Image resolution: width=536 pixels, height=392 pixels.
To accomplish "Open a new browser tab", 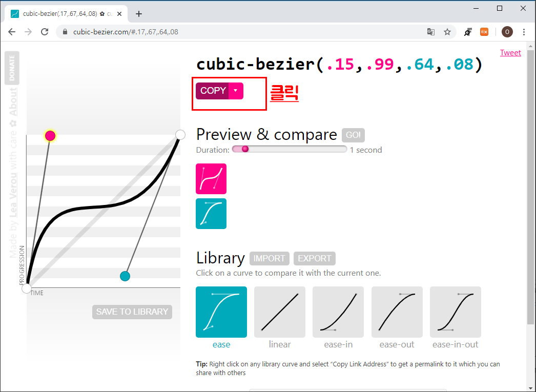I will [138, 14].
